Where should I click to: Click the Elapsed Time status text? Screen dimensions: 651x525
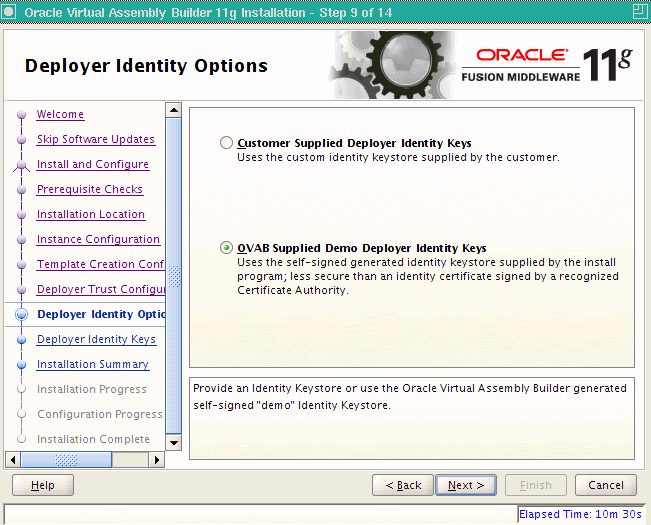point(580,514)
